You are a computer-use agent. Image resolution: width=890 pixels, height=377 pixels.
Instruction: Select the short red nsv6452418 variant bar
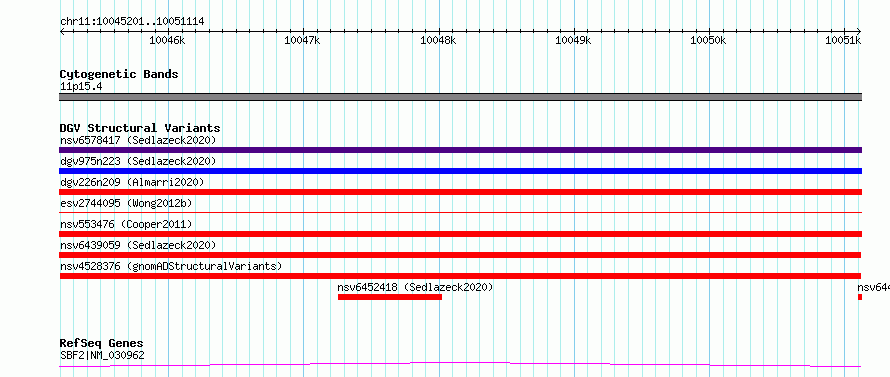(x=390, y=297)
